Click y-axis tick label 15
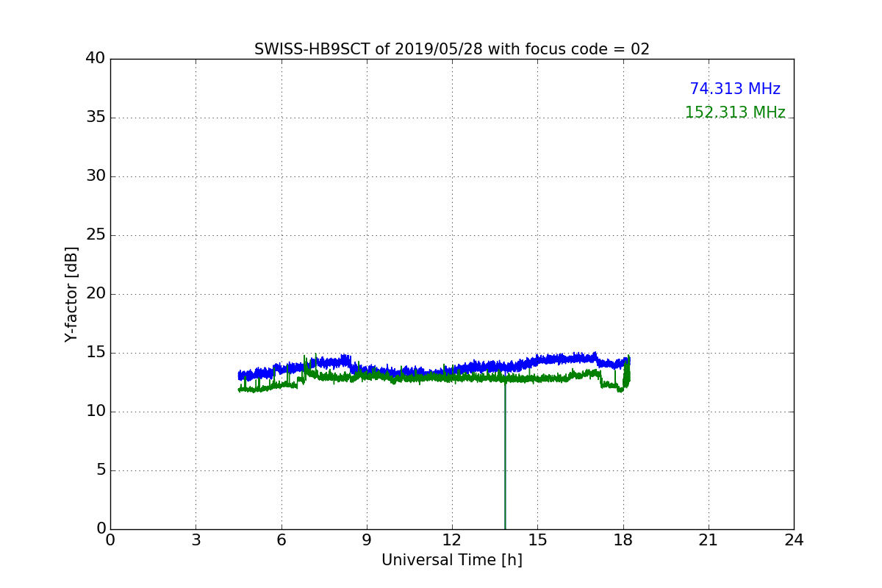This screenshot has height=588, width=882. tap(96, 353)
